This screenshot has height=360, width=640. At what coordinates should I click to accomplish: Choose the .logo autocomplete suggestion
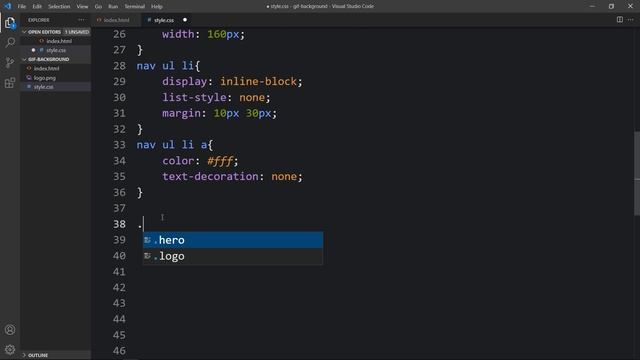point(233,256)
